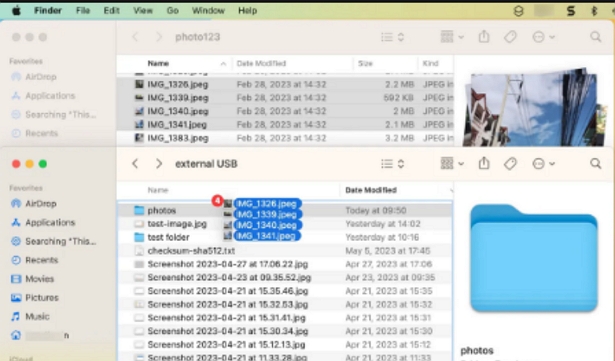Change list view in photo123 window

[x=392, y=37]
